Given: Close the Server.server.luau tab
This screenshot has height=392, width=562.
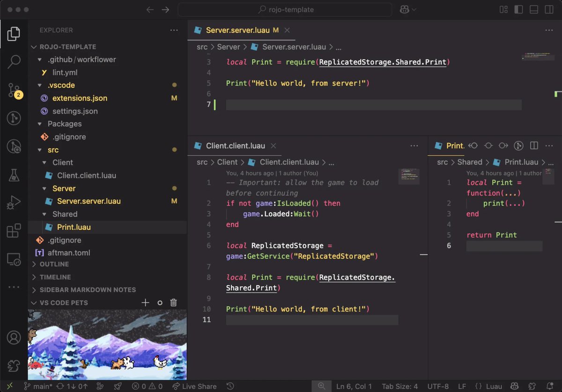Looking at the screenshot, I should [x=287, y=30].
